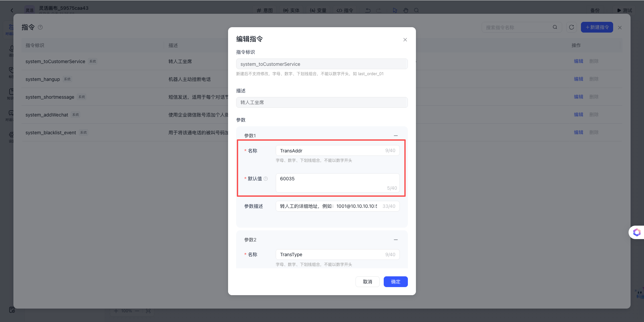Click the undo arrow icon
This screenshot has height=322, width=644.
click(368, 10)
